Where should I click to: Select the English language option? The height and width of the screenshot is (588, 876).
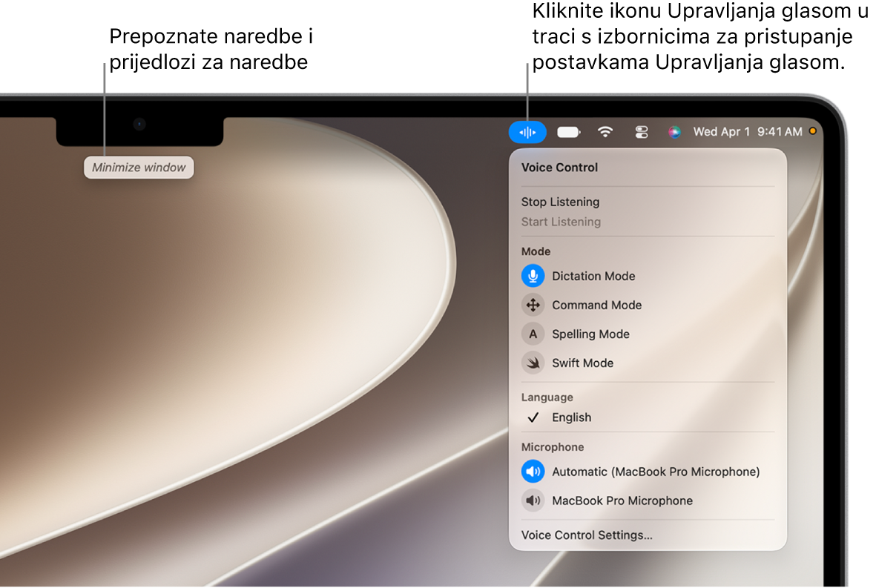(572, 417)
